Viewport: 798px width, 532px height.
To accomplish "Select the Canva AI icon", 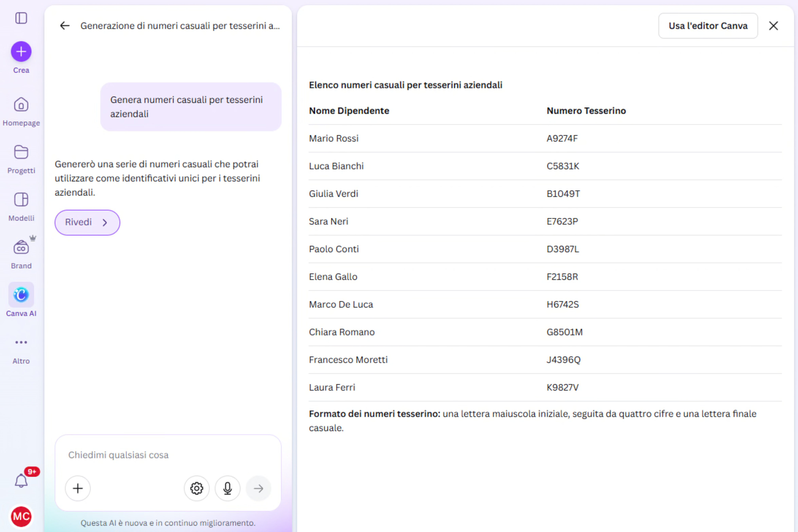I will point(21,294).
